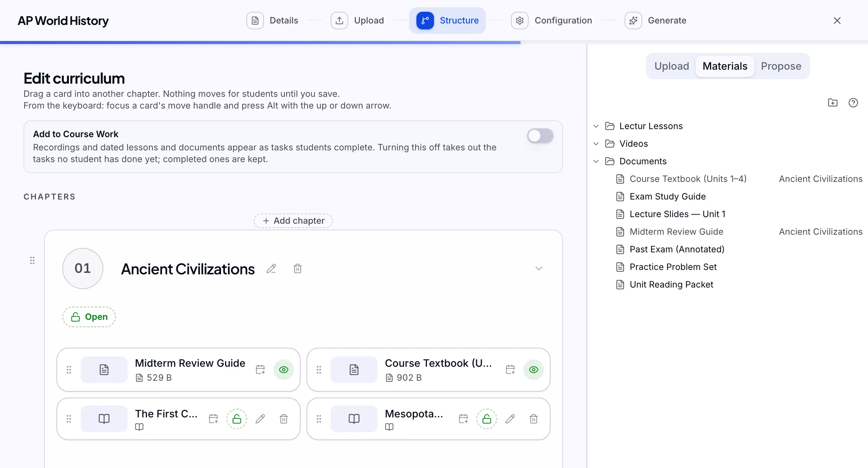The height and width of the screenshot is (468, 868).
Task: Click the new folder icon in Materials
Action: point(833,103)
